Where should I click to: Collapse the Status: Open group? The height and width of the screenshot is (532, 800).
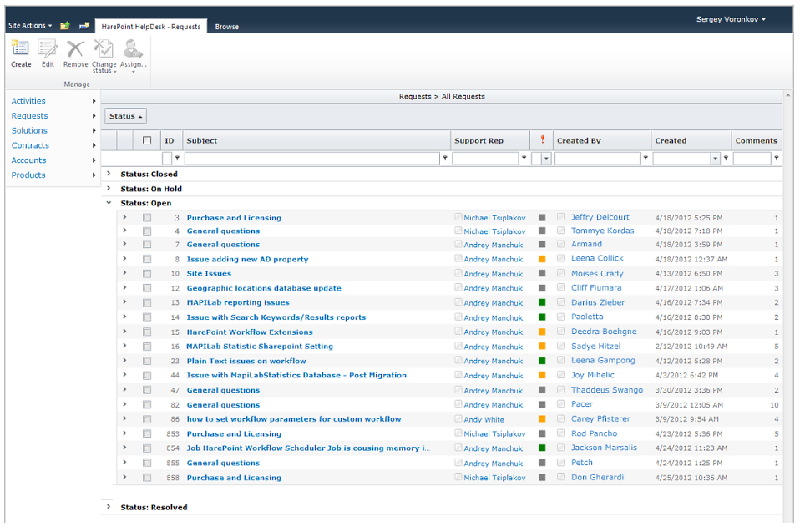coord(109,203)
